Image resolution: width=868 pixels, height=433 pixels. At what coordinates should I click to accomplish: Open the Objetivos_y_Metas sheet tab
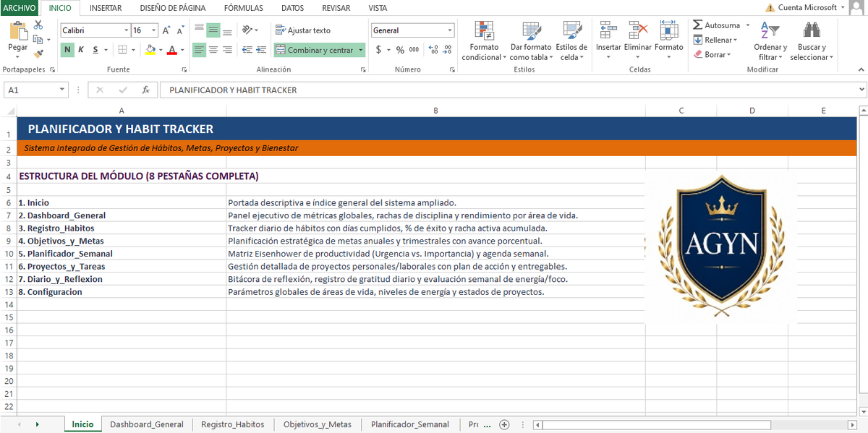(x=318, y=424)
